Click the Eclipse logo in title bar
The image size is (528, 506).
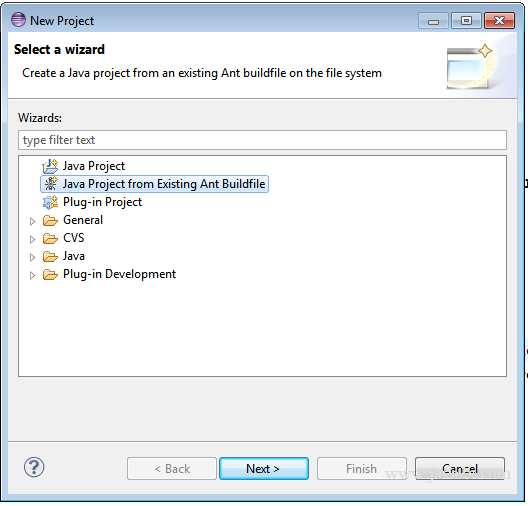point(18,20)
